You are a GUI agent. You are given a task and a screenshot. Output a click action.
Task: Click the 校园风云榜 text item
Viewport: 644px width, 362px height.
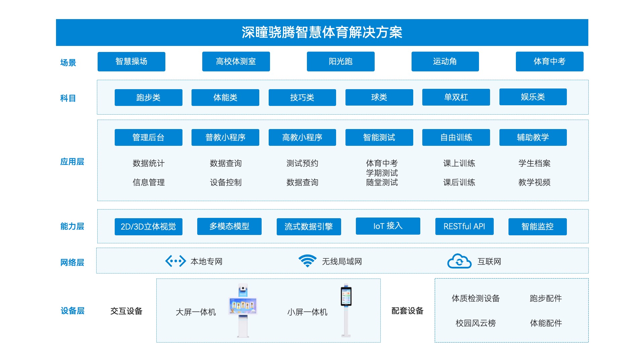[475, 323]
